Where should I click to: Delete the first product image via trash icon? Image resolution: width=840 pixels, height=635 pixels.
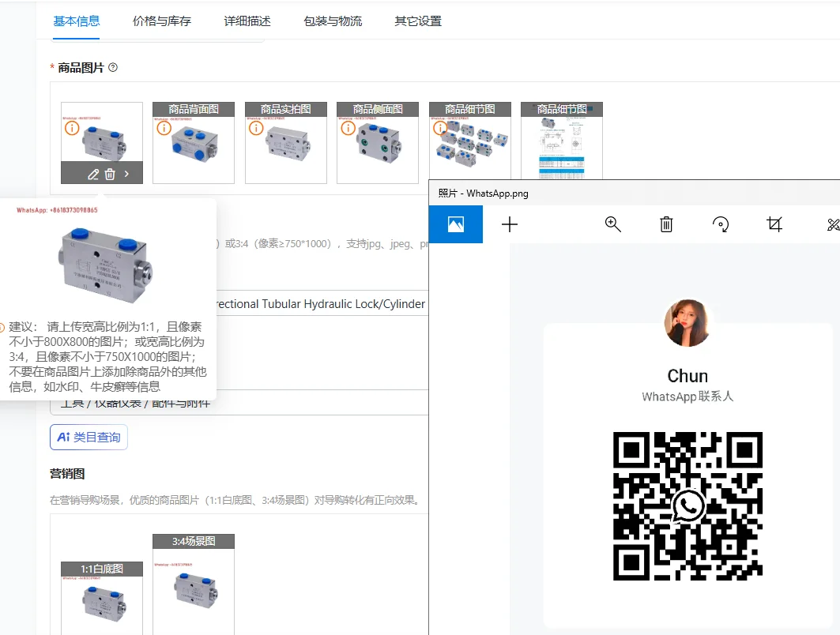pyautogui.click(x=110, y=174)
